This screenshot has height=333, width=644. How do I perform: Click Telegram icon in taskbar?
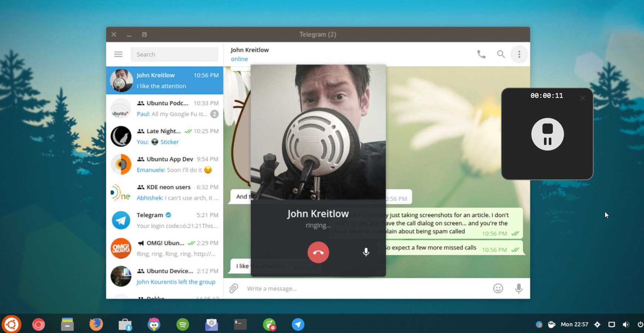tap(298, 325)
